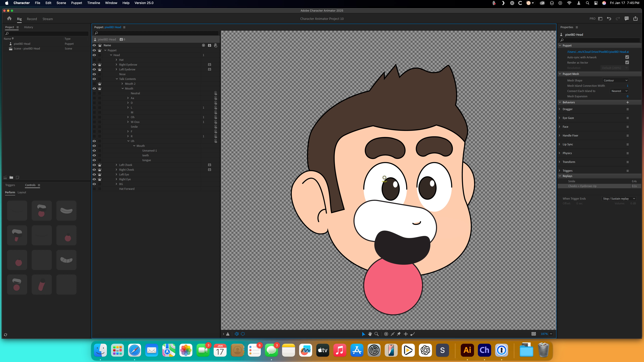Click the Home icon

(9, 18)
